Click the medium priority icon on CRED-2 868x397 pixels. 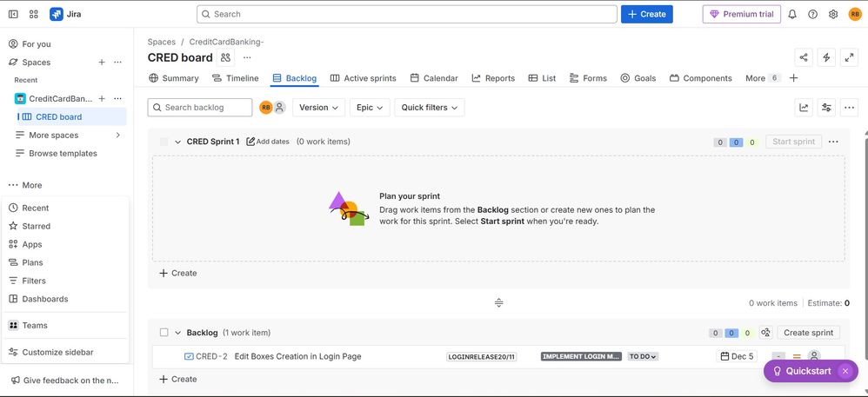tap(798, 357)
